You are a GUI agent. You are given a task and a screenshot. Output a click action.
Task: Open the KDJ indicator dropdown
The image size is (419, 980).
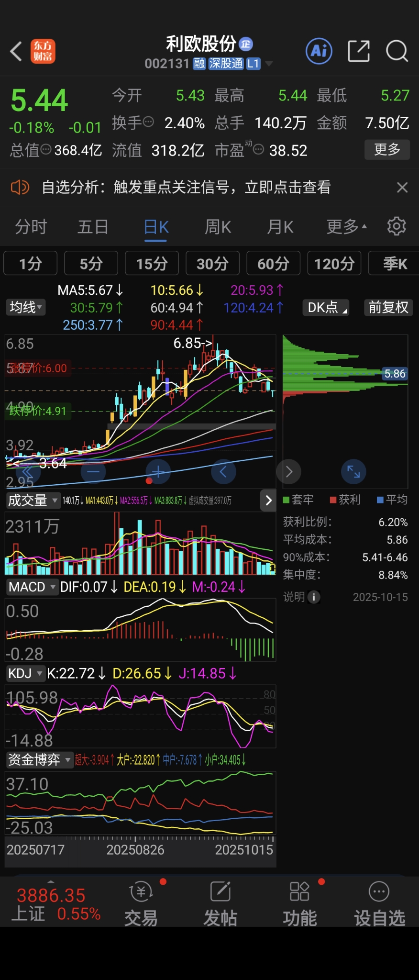point(25,673)
